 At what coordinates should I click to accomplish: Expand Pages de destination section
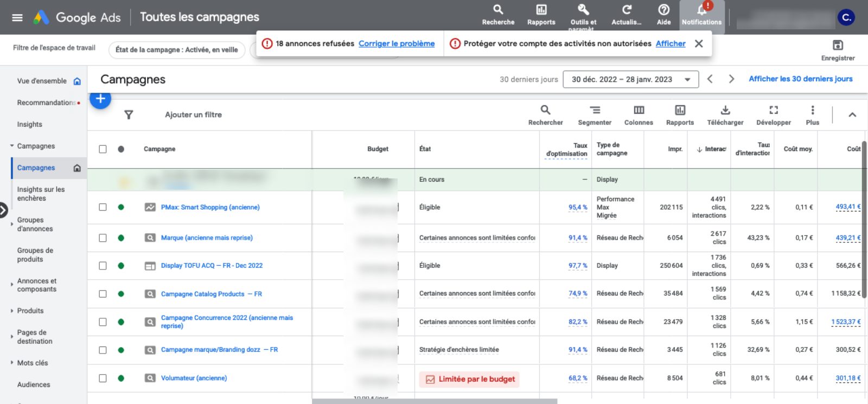(x=12, y=337)
